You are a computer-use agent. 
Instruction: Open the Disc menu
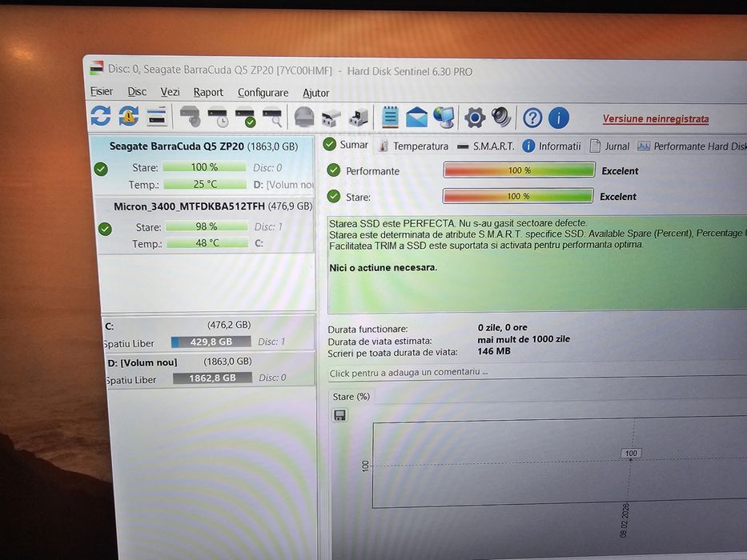137,91
